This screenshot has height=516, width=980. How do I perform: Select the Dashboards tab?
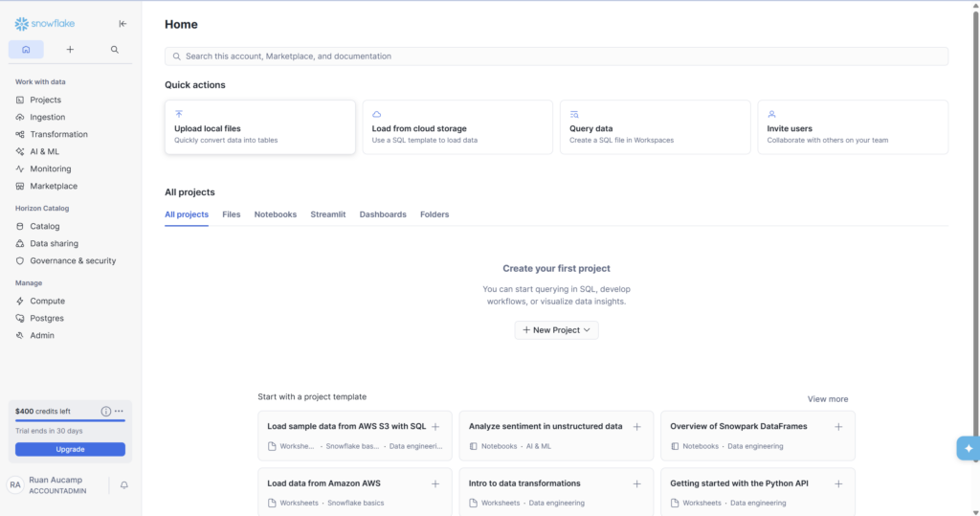tap(383, 214)
